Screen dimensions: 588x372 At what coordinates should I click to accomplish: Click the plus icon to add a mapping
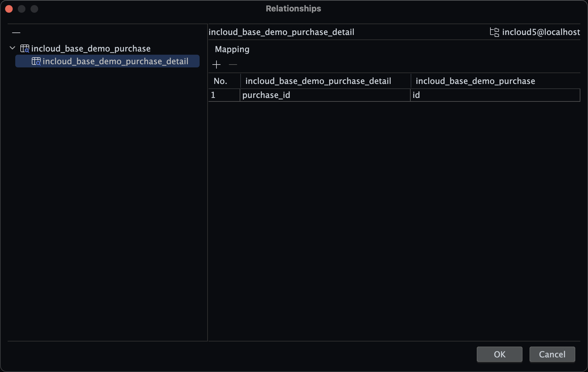pos(216,65)
